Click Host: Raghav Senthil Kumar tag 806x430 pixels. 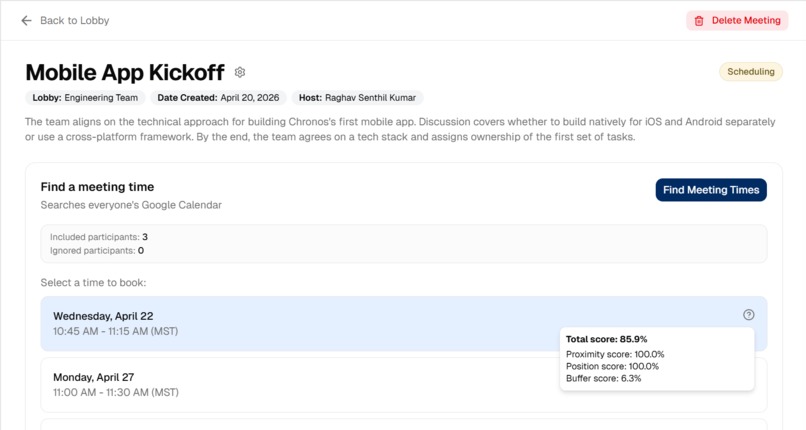[x=357, y=98]
